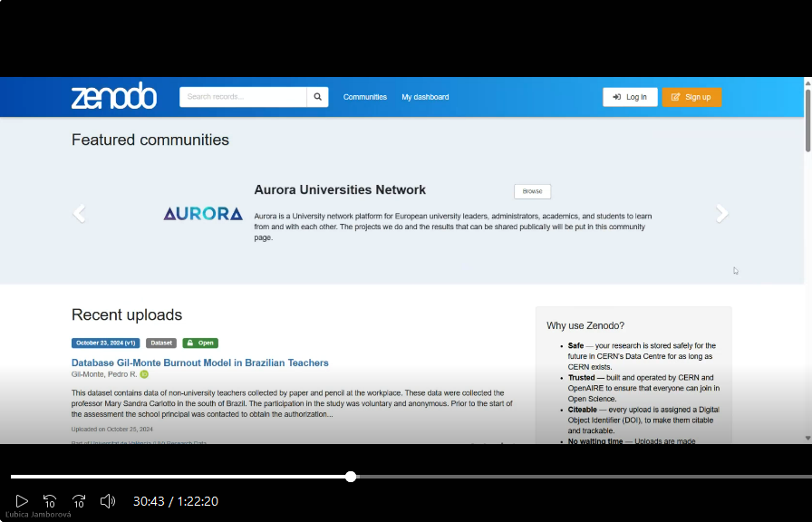Click the green Open access badge
Viewport: 812px width, 522px height.
(200, 343)
